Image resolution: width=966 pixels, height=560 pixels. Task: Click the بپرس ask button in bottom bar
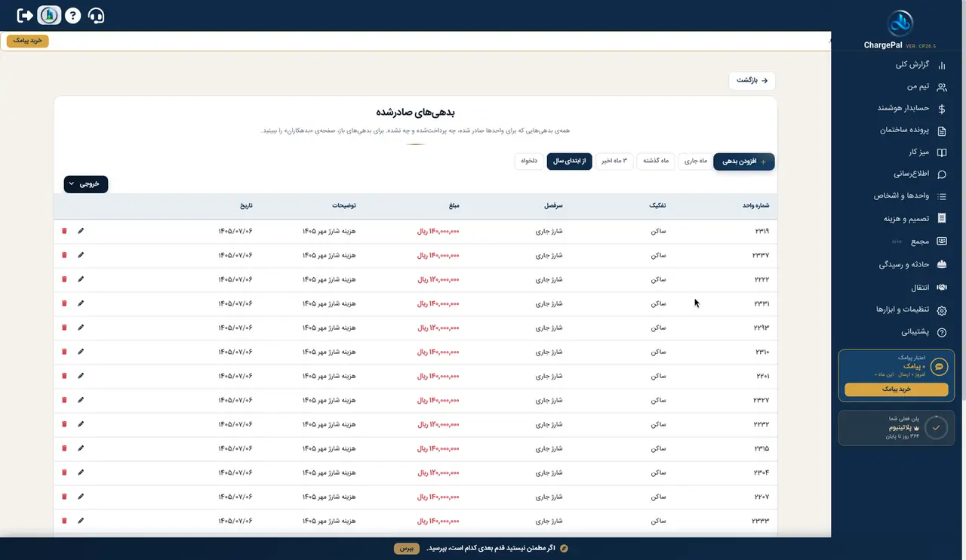407,548
